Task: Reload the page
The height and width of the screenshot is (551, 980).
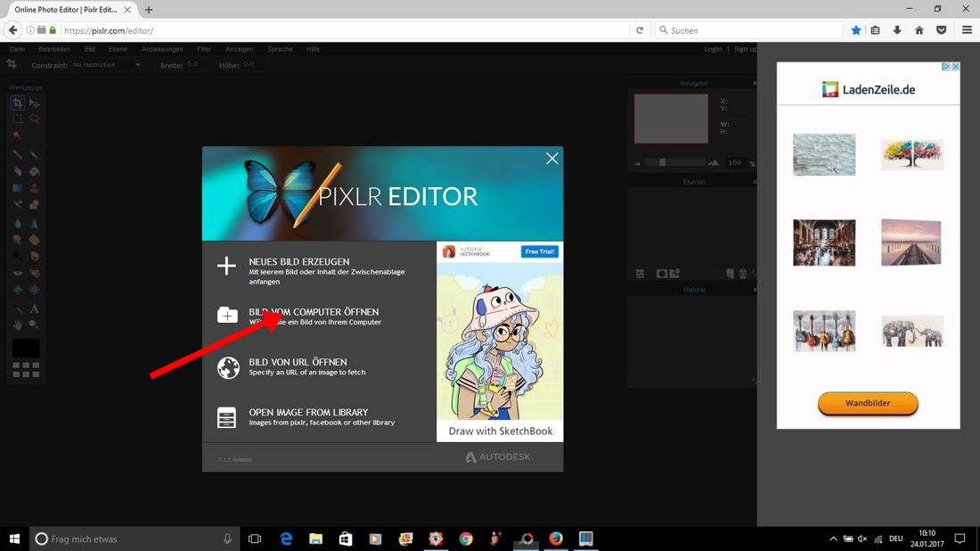Action: [x=640, y=30]
